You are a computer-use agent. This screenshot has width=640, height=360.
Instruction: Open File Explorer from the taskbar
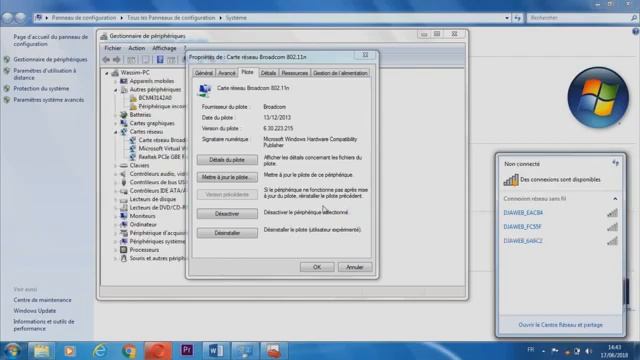click(41, 351)
